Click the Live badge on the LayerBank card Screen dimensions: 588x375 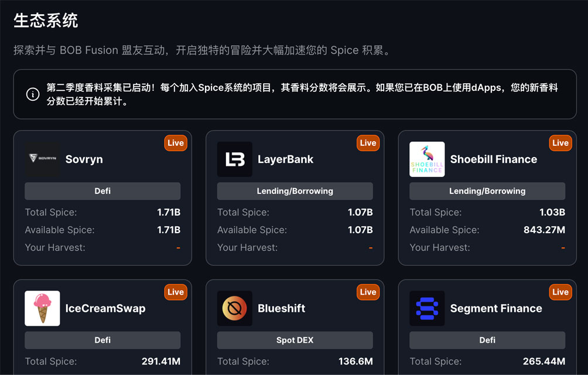click(368, 143)
